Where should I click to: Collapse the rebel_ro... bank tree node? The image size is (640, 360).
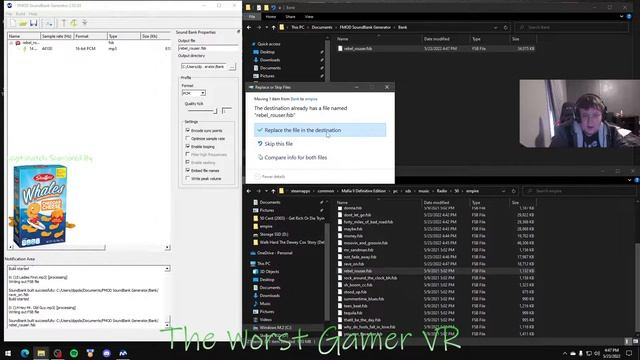click(11, 42)
